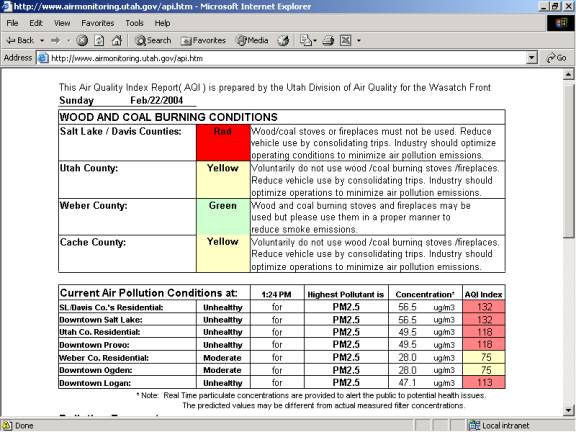576x432 pixels.
Task: Click the AQI 132 cell for Downtown Salt Lake
Action: [484, 320]
